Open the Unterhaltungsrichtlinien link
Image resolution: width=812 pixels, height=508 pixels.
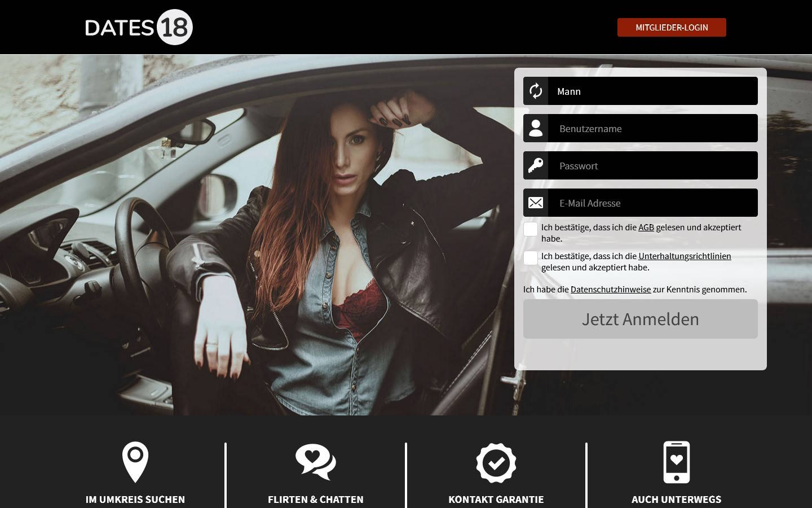(684, 256)
